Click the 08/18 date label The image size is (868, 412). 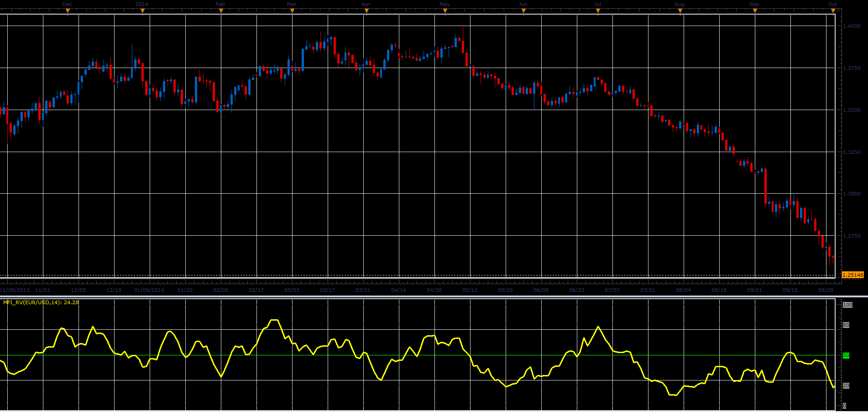point(719,290)
